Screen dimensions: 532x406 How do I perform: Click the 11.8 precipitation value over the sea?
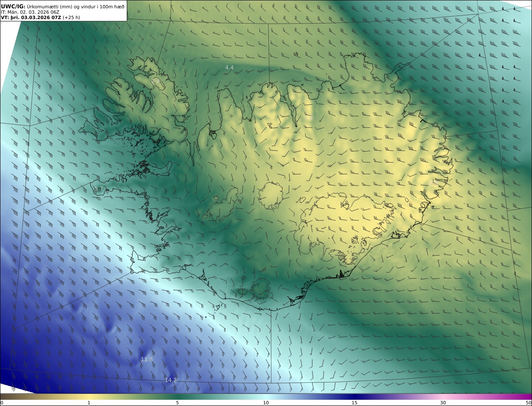tap(147, 359)
